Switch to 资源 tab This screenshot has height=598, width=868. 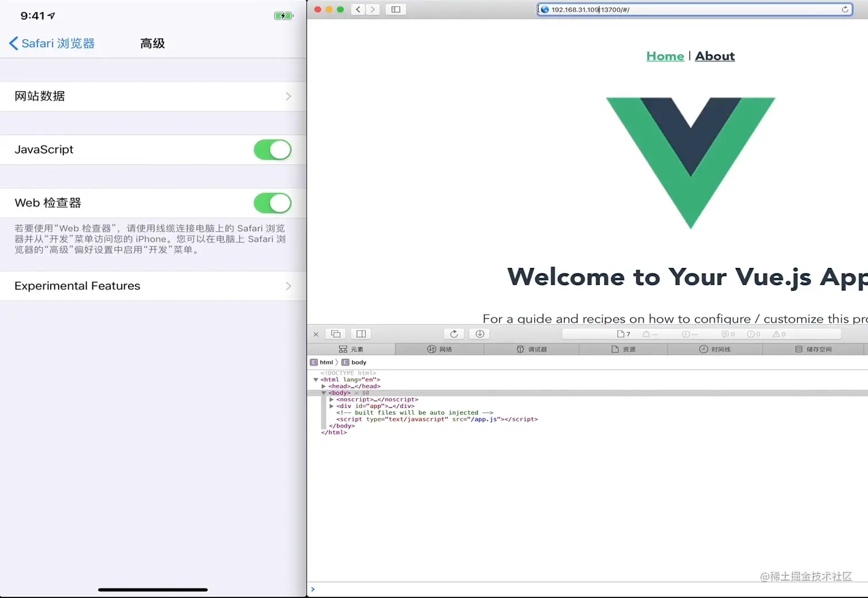click(623, 349)
